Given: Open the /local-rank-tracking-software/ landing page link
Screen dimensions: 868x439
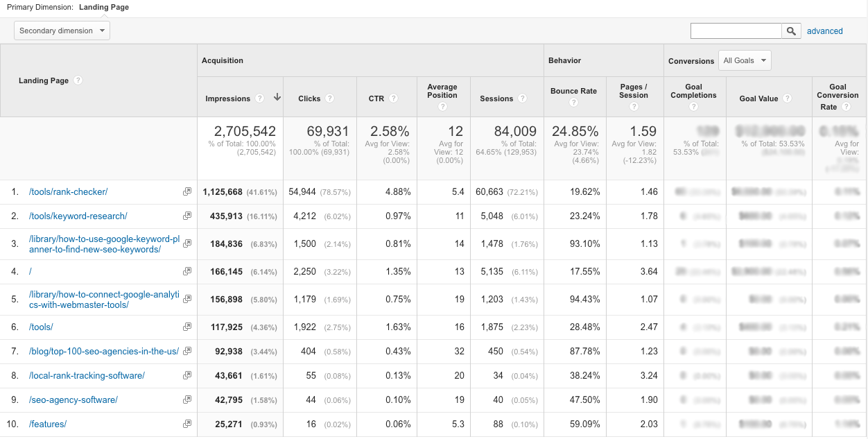Looking at the screenshot, I should 87,376.
